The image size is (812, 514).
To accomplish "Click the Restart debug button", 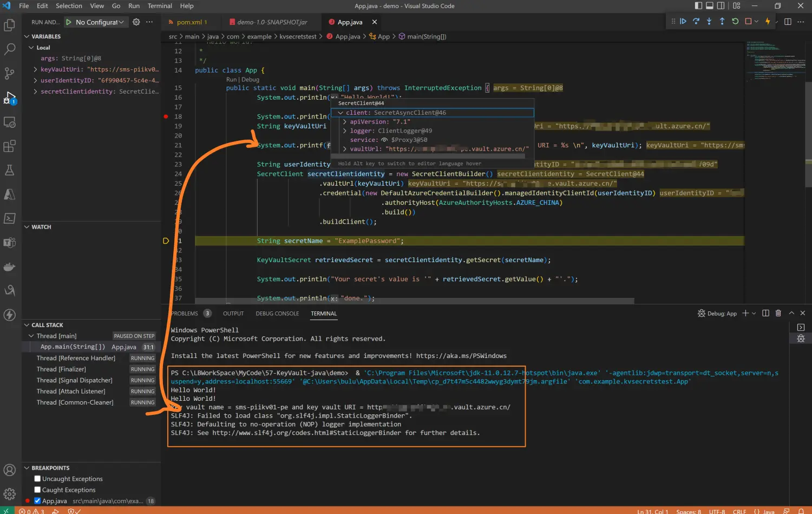I will click(735, 22).
